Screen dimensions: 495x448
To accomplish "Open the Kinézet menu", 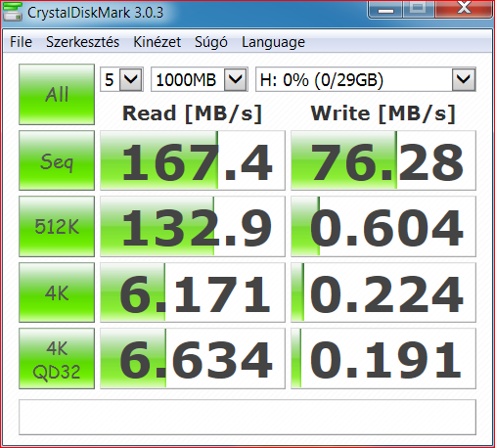I will click(157, 42).
